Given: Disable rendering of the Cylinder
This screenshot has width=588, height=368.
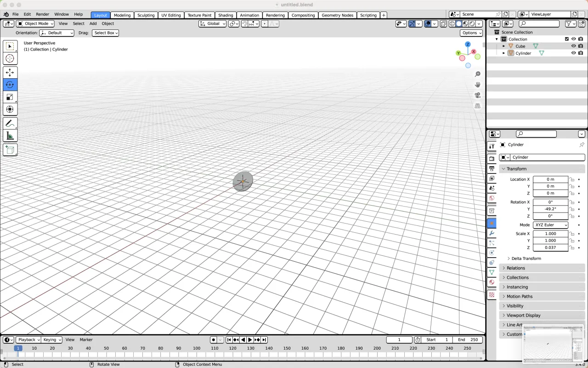Looking at the screenshot, I should coord(581,53).
